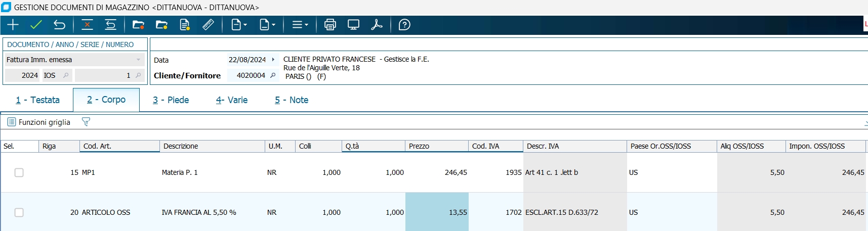Click the IVA FRANCIA AL 5,50 % description cell
Image resolution: width=868 pixels, height=231 pixels.
click(x=213, y=212)
